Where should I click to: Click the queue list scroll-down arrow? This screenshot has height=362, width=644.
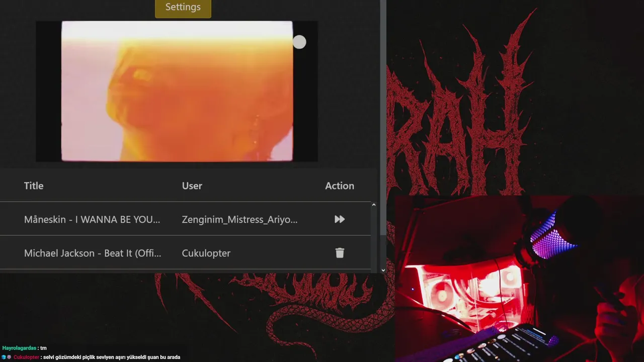tap(383, 270)
